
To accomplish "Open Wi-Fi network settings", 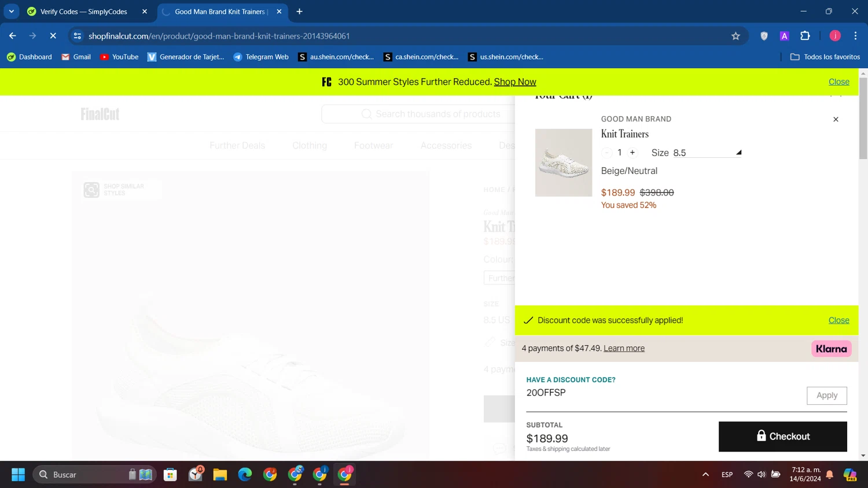I will (748, 475).
